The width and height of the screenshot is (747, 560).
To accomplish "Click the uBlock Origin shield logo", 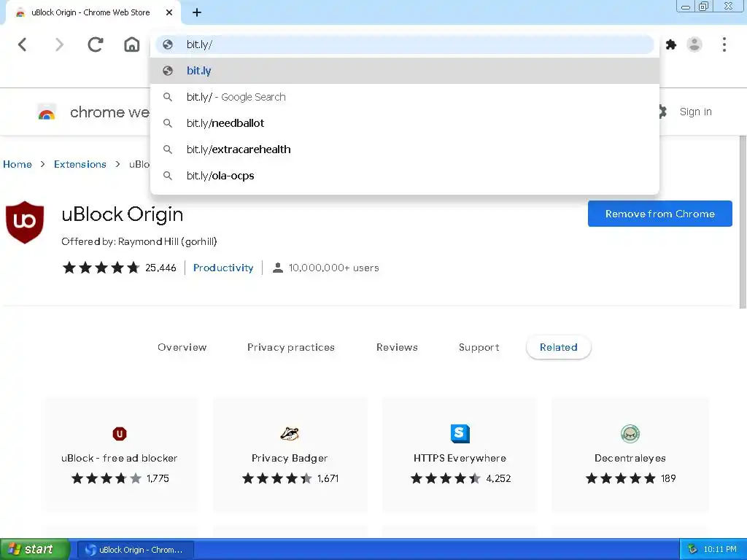I will point(25,222).
